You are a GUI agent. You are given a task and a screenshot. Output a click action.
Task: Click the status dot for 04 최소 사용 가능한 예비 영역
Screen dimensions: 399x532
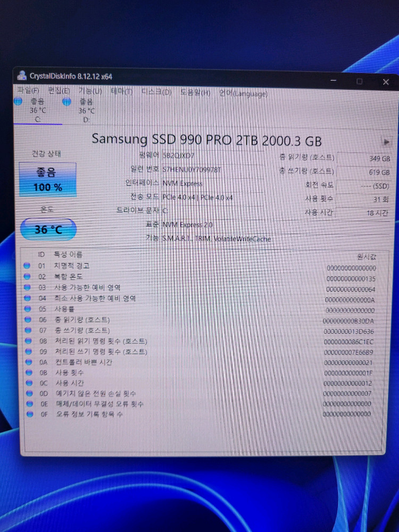pos(28,298)
